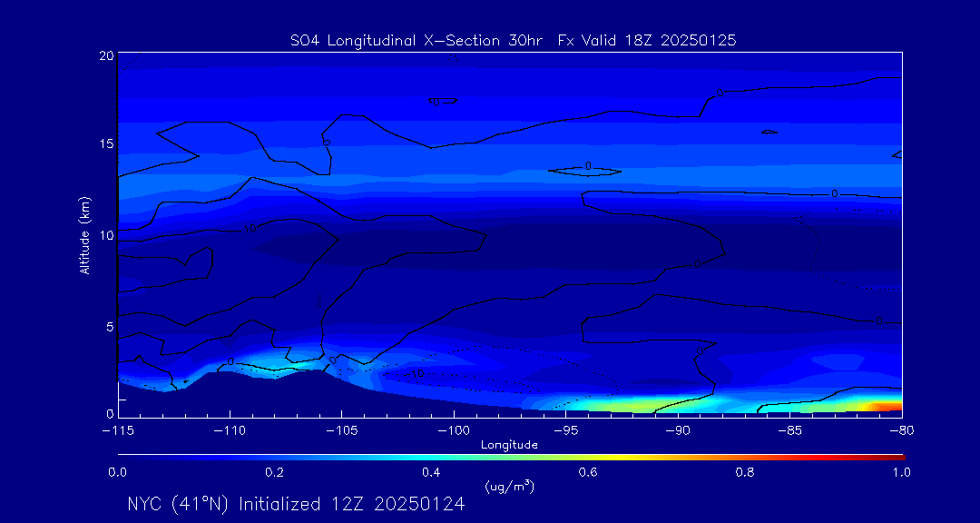
Task: Pick the color scale value 0.0
Action: (117, 472)
